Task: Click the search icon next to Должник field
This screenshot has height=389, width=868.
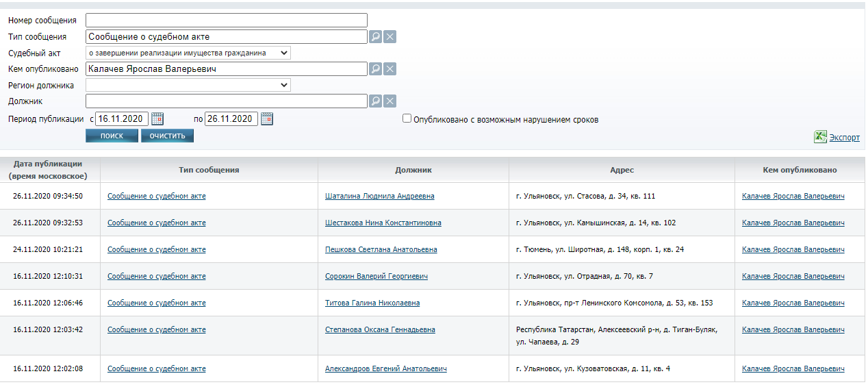Action: [375, 101]
